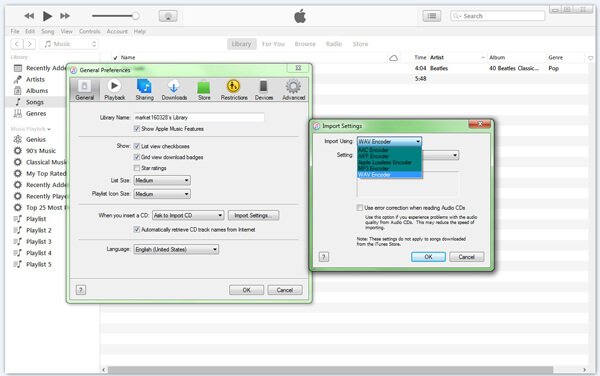Select the Playback preferences tab icon
Viewport: 600px width, 376px height.
(x=114, y=90)
